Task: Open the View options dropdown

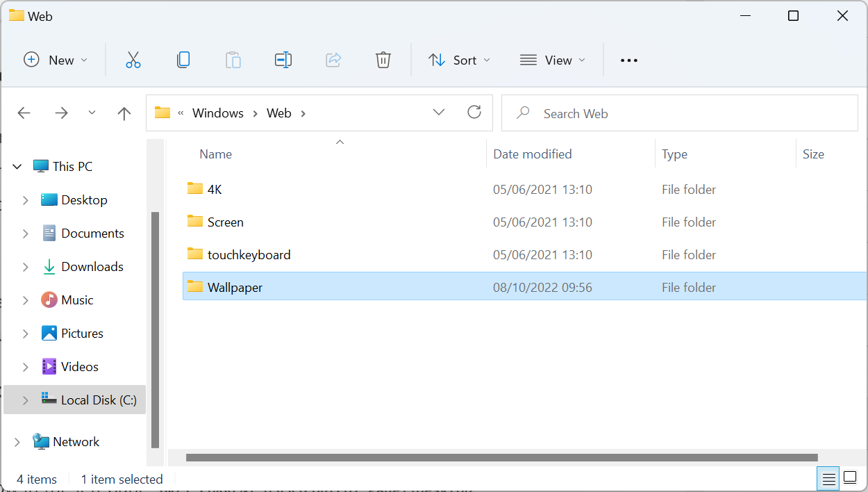Action: click(x=553, y=60)
